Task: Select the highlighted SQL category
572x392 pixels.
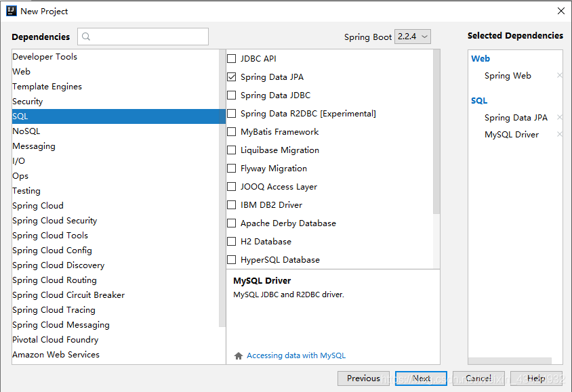Action: click(119, 116)
